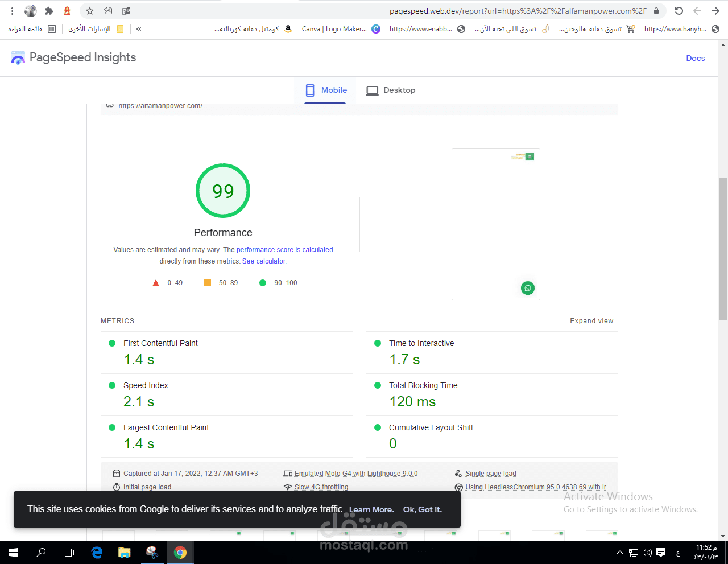Open the other bookmarks folder (الإشارات الأخرى)
The image size is (728, 564).
[x=96, y=29]
